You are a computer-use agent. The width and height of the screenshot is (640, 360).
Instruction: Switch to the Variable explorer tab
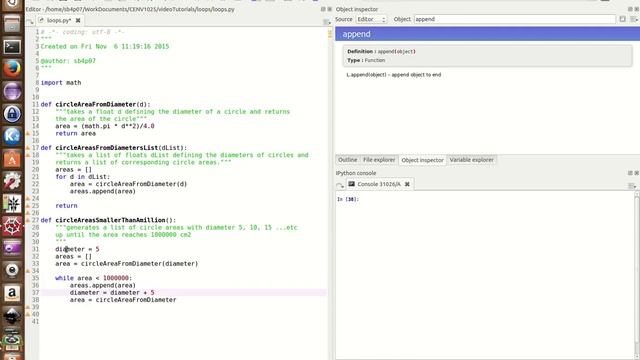point(471,160)
